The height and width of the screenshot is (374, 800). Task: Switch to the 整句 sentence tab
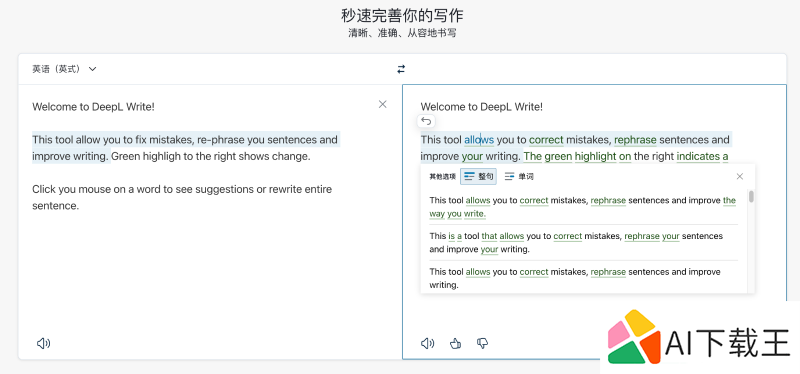[478, 177]
